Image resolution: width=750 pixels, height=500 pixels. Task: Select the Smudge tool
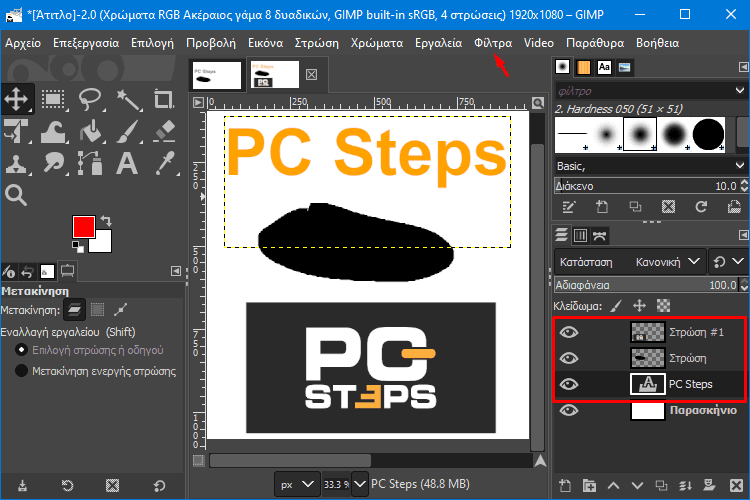tap(53, 163)
